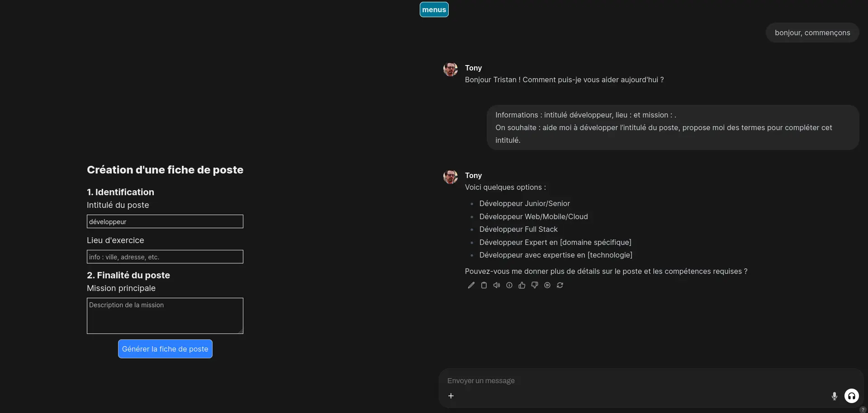Open the menus panel

tap(434, 9)
